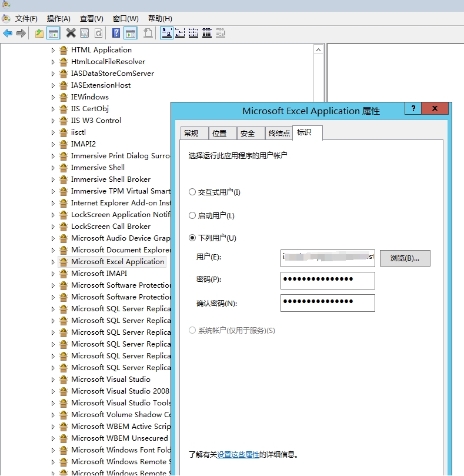
Task: Open the 操作(A) menu
Action: coord(59,19)
